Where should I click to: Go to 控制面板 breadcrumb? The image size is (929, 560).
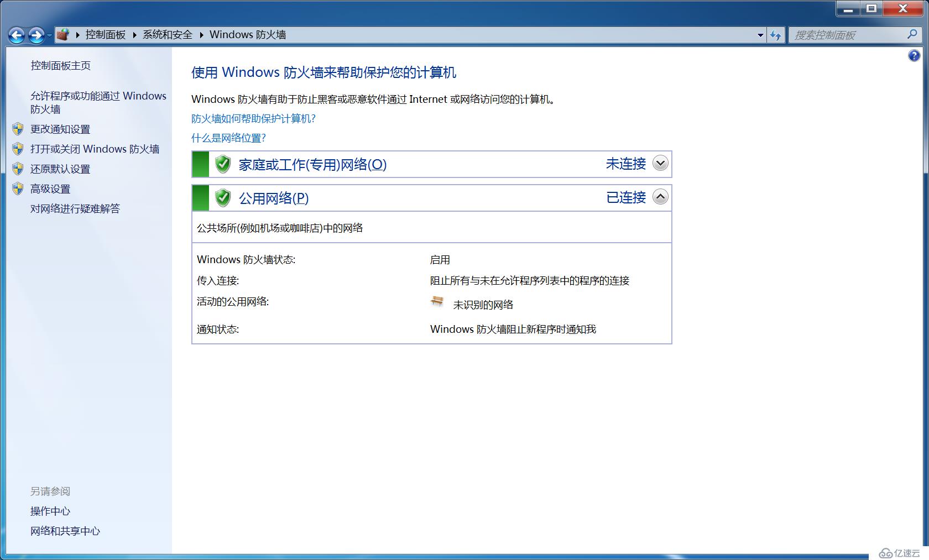coord(106,35)
